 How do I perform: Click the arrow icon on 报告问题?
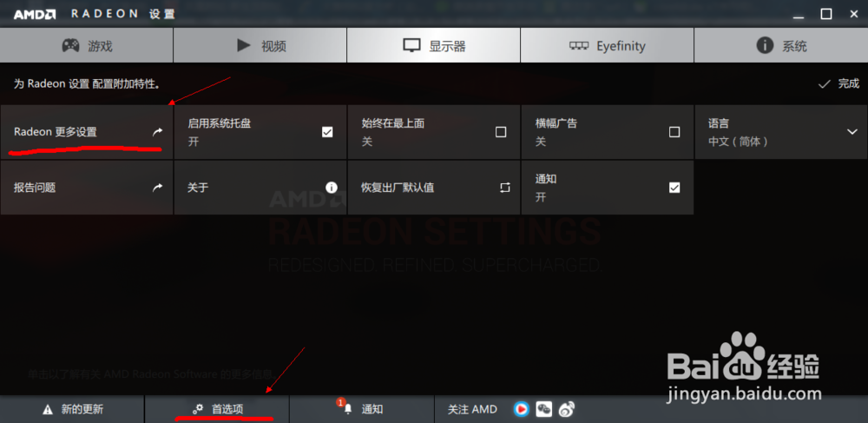(x=158, y=188)
